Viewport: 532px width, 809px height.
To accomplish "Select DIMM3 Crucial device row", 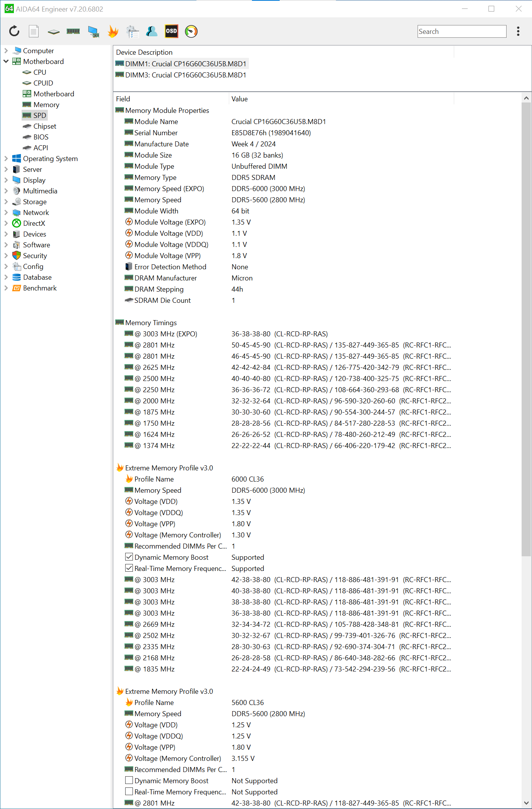I will click(x=181, y=75).
